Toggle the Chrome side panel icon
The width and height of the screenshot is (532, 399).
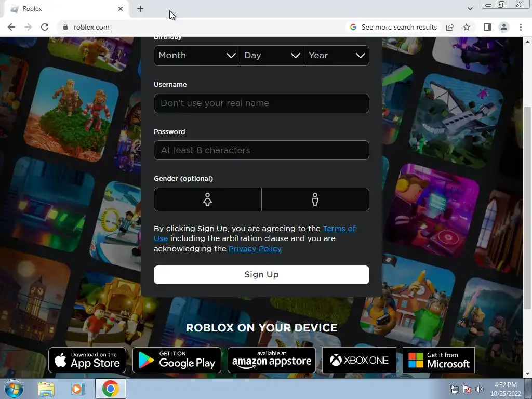click(487, 27)
